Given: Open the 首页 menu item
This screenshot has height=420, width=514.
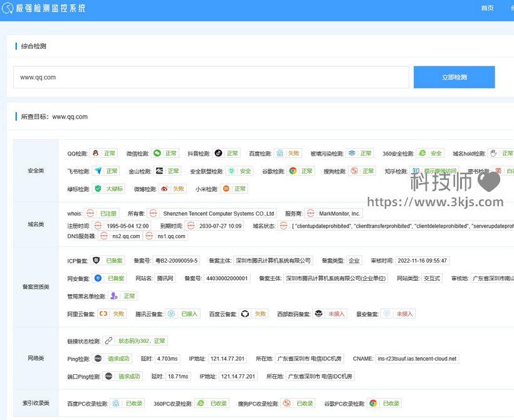Looking at the screenshot, I should pyautogui.click(x=487, y=8).
